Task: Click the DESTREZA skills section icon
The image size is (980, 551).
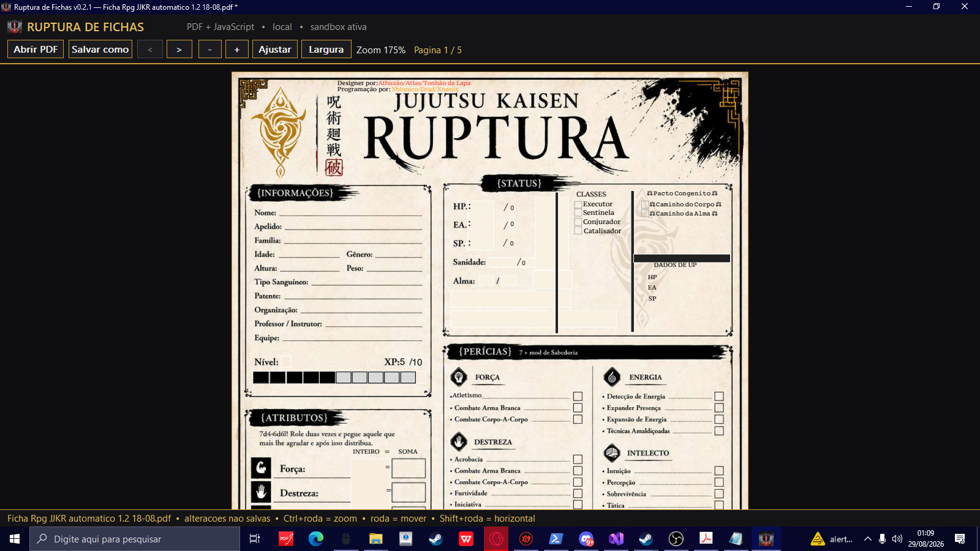Action: pyautogui.click(x=459, y=441)
